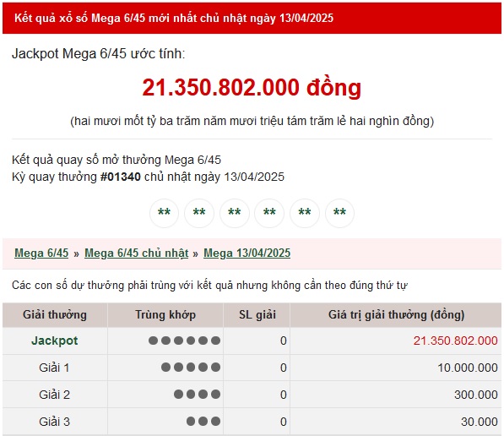Open the Mega 13/04/2025 link
Image resolution: width=504 pixels, height=436 pixels.
(x=247, y=253)
